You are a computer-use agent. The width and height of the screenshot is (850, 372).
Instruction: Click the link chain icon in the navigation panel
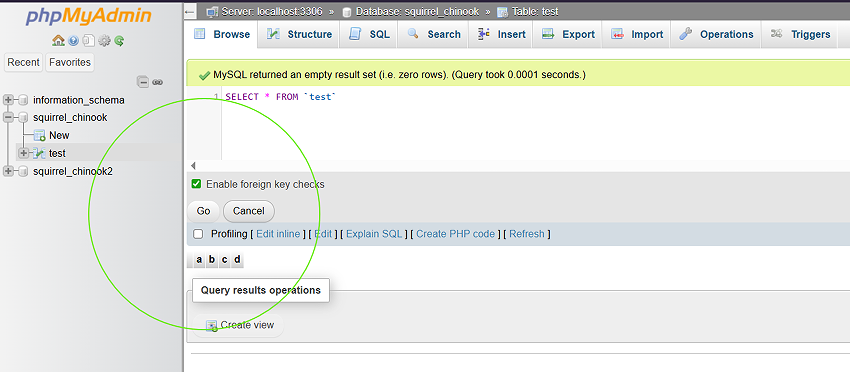click(x=158, y=82)
